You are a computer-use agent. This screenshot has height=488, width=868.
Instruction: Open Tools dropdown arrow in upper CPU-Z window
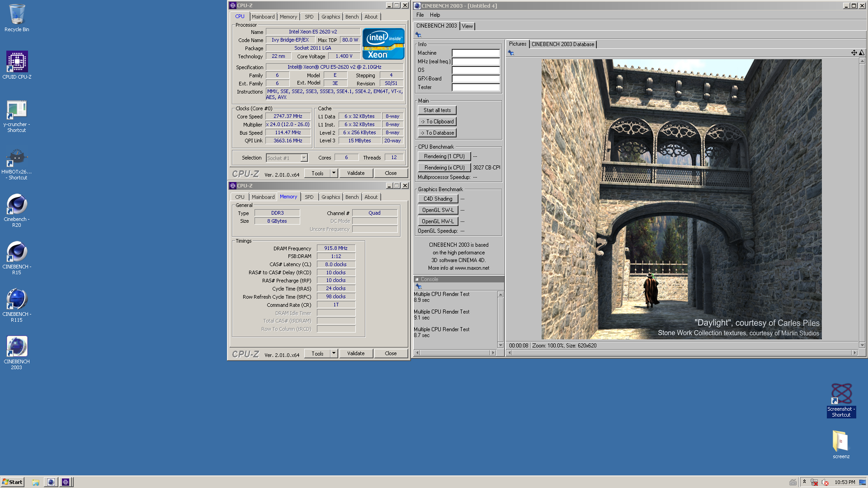coord(334,173)
